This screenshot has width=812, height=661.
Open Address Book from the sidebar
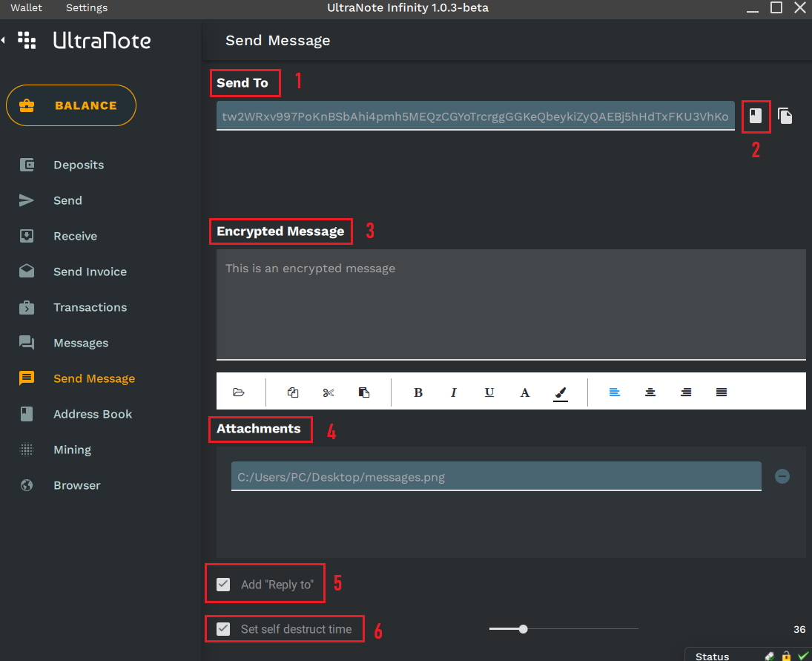coord(93,415)
